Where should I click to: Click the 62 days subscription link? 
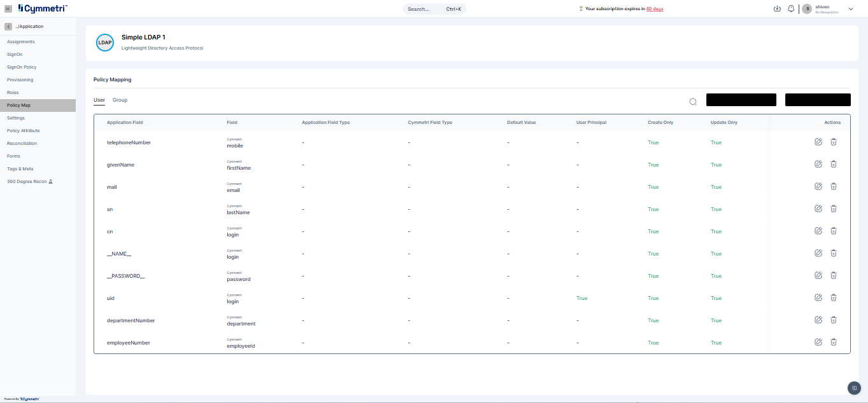[x=655, y=9]
